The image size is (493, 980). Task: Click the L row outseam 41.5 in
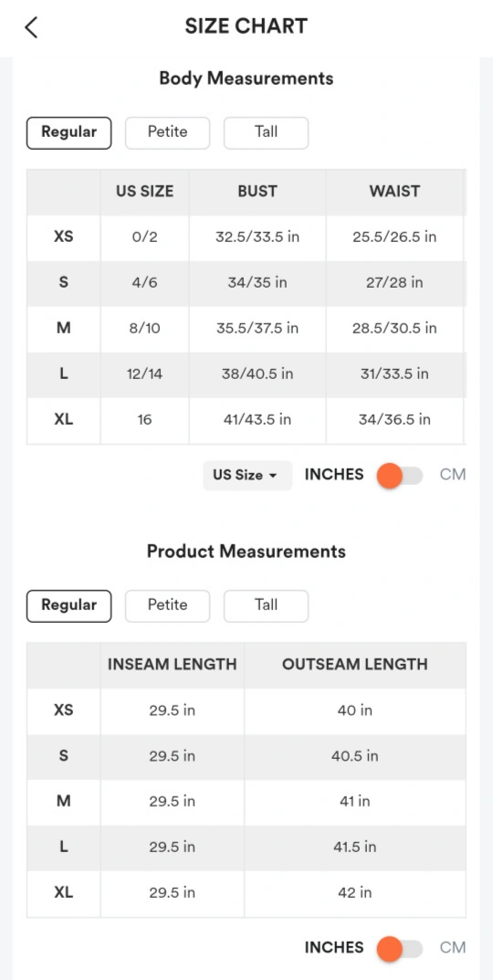click(x=355, y=848)
